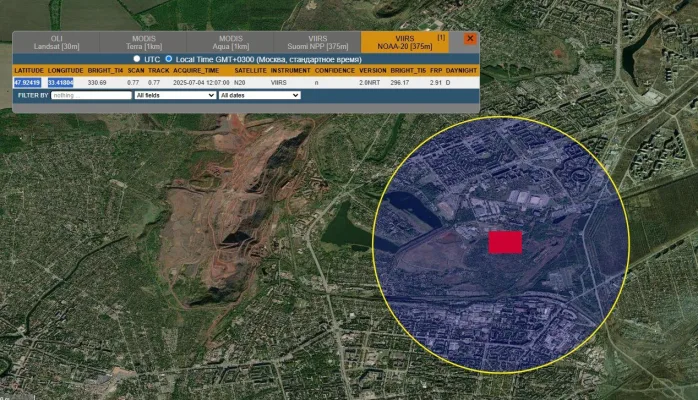Select the VIIRS NOAA-20 [375m] tab
This screenshot has width=698, height=400.
[404, 43]
